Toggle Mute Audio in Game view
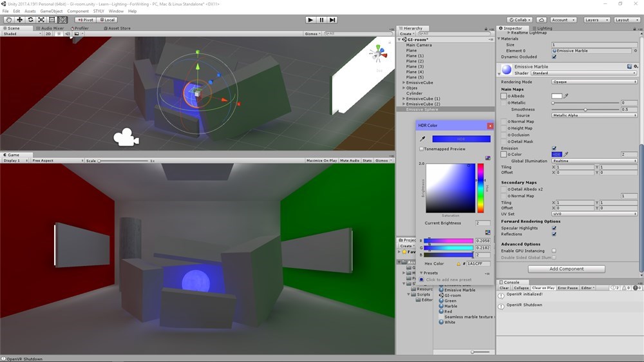 tap(350, 160)
